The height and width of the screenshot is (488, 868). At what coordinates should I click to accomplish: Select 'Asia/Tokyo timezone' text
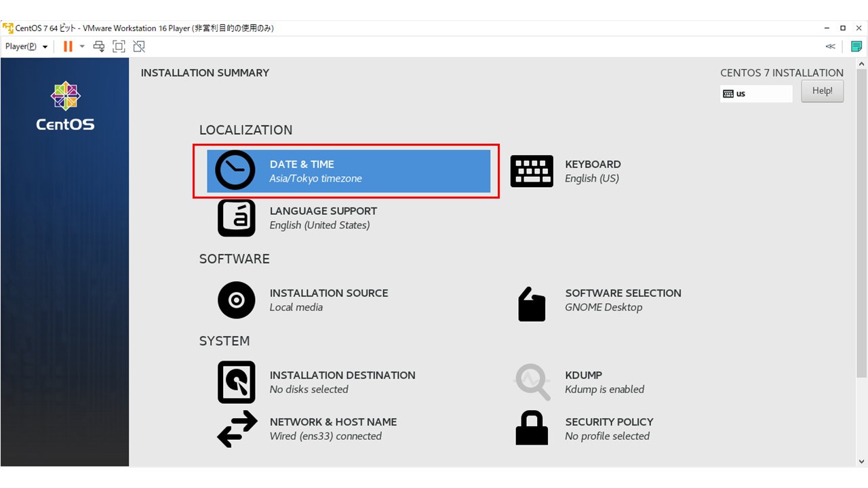click(x=315, y=178)
